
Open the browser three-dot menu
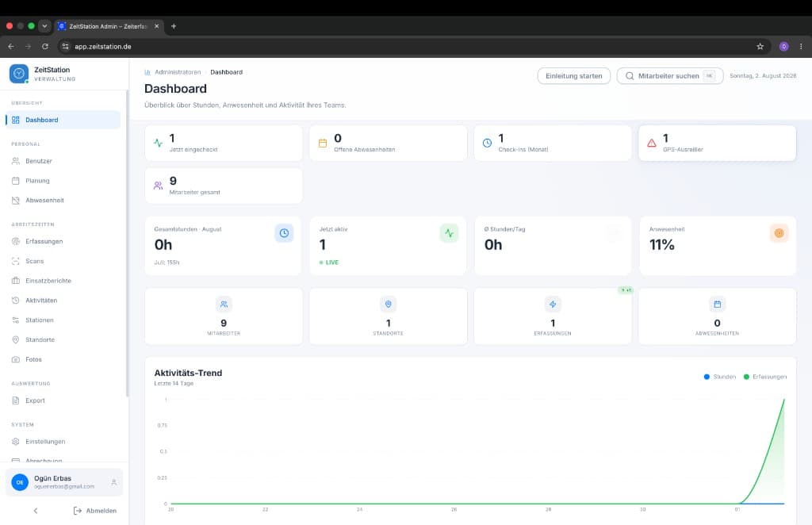[x=801, y=47]
